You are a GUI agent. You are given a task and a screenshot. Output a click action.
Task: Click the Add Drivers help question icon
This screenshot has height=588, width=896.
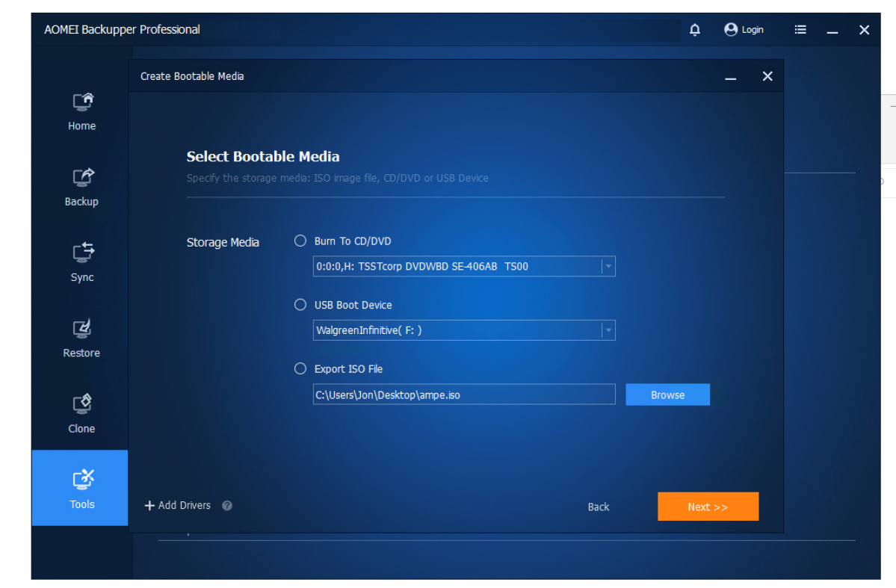[227, 506]
